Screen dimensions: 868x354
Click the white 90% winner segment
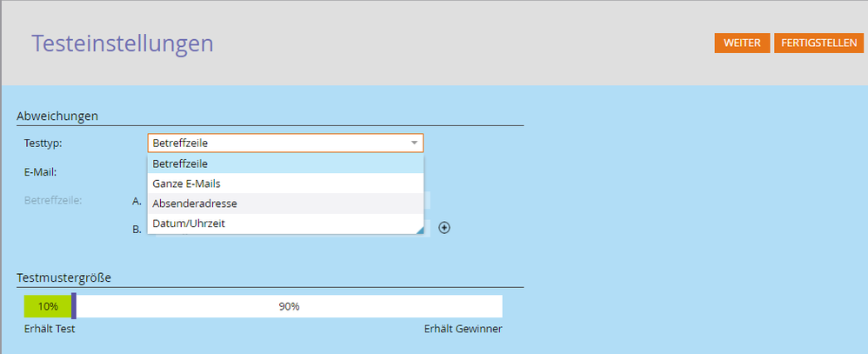tap(289, 306)
